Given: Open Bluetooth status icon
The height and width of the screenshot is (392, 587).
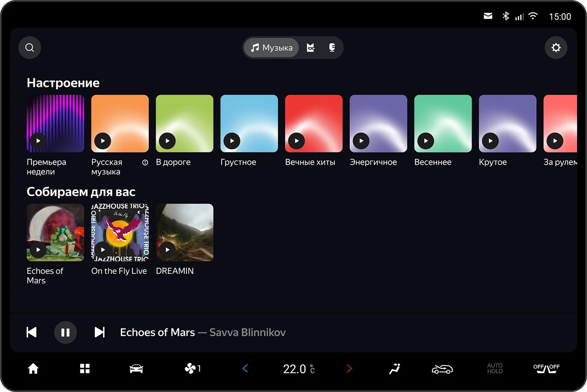Looking at the screenshot, I should (x=506, y=16).
